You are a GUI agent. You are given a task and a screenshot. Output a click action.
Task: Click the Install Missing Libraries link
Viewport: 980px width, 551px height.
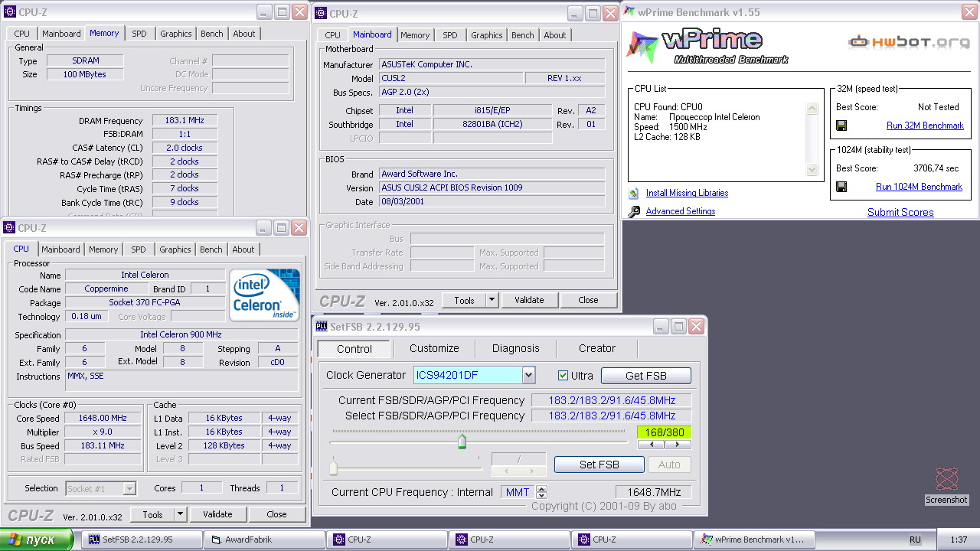687,193
